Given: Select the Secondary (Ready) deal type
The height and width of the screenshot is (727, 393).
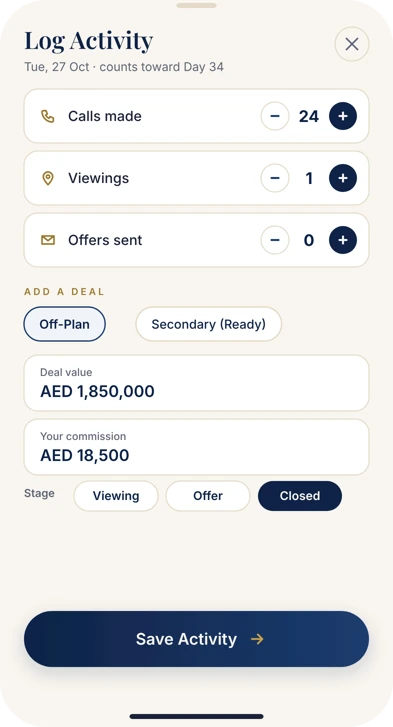Looking at the screenshot, I should click(x=209, y=324).
